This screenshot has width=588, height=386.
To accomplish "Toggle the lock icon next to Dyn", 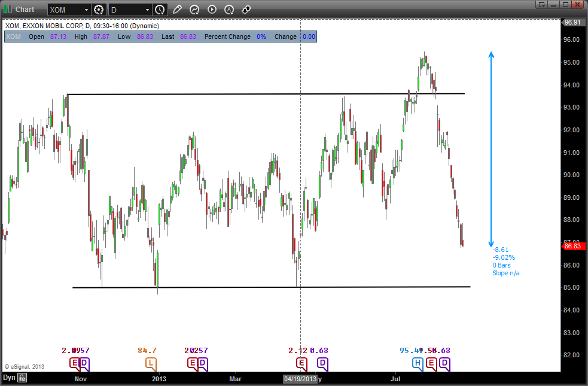I will (x=22, y=378).
